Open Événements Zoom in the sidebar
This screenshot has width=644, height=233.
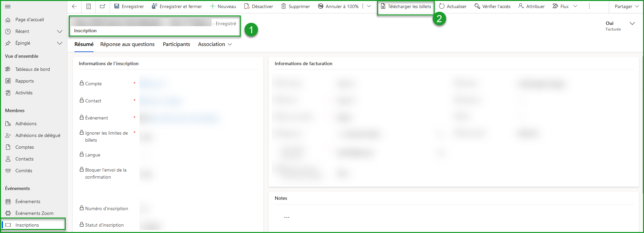[34, 213]
